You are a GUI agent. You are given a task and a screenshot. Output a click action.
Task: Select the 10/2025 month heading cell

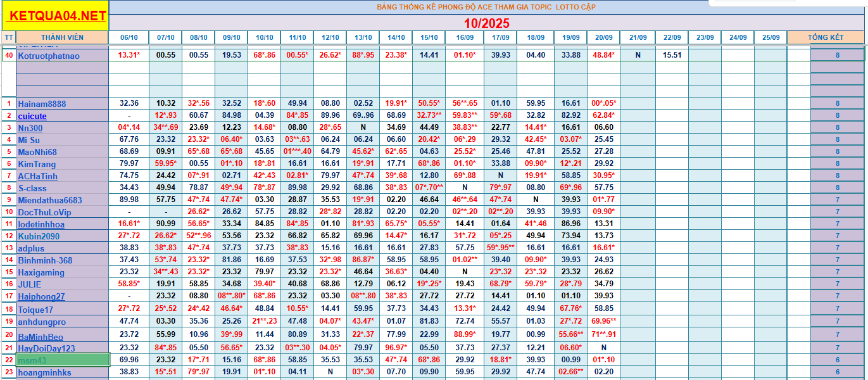coord(486,23)
